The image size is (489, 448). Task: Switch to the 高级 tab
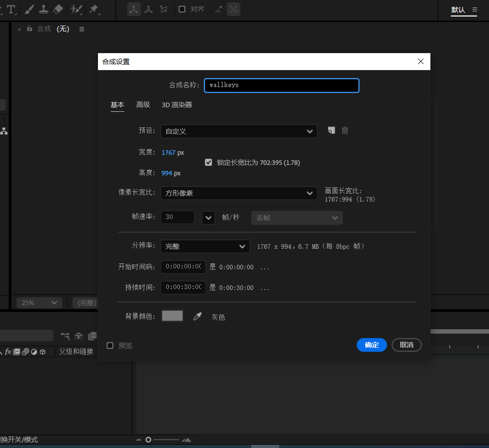[x=143, y=105]
